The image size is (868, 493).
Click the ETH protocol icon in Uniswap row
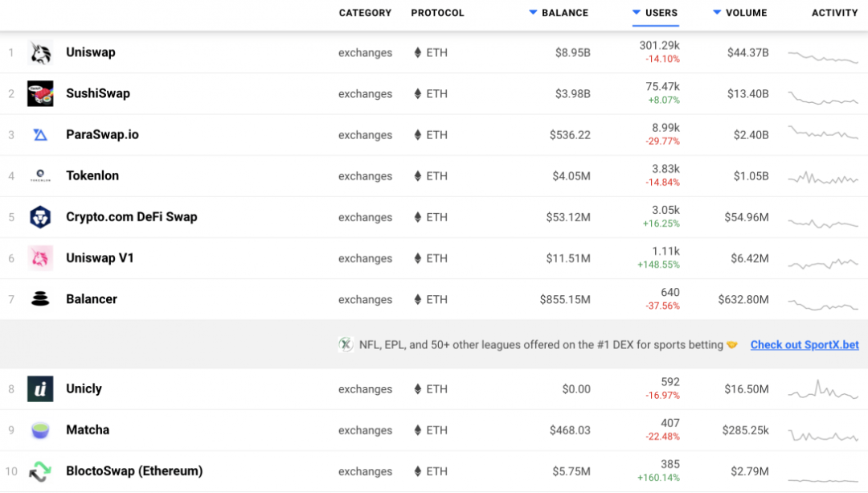tap(418, 52)
